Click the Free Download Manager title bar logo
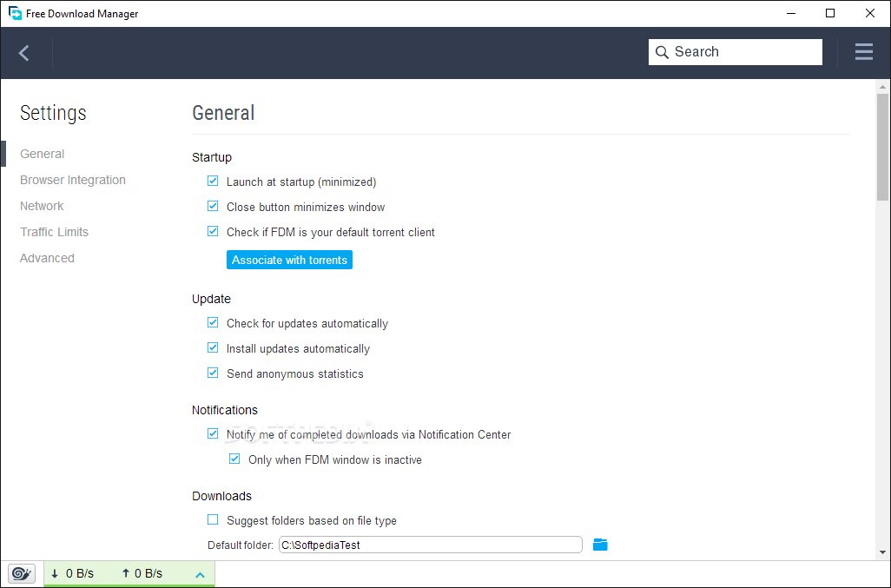The width and height of the screenshot is (891, 588). pos(15,13)
